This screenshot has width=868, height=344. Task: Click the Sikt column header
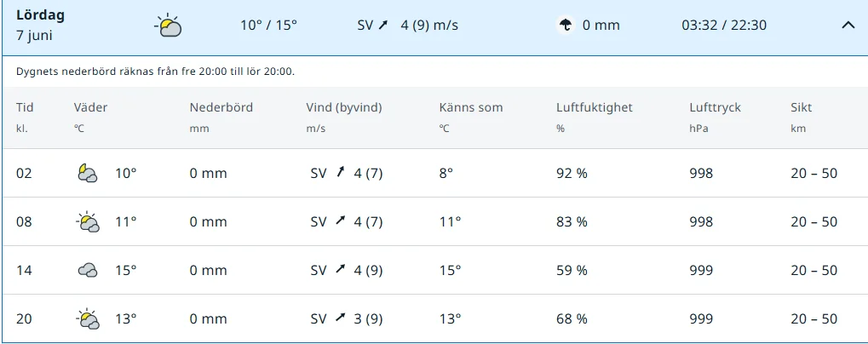click(802, 108)
